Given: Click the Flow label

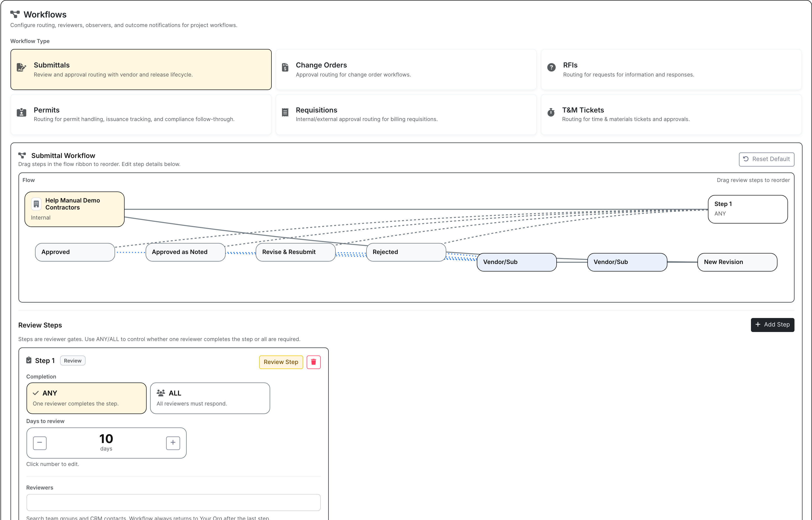Looking at the screenshot, I should pyautogui.click(x=28, y=180).
